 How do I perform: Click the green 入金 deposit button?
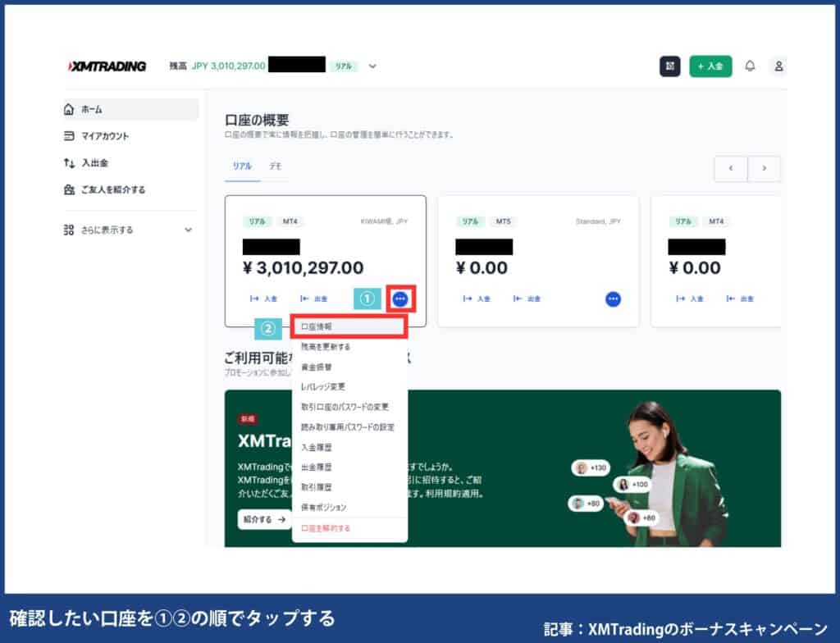click(x=710, y=66)
